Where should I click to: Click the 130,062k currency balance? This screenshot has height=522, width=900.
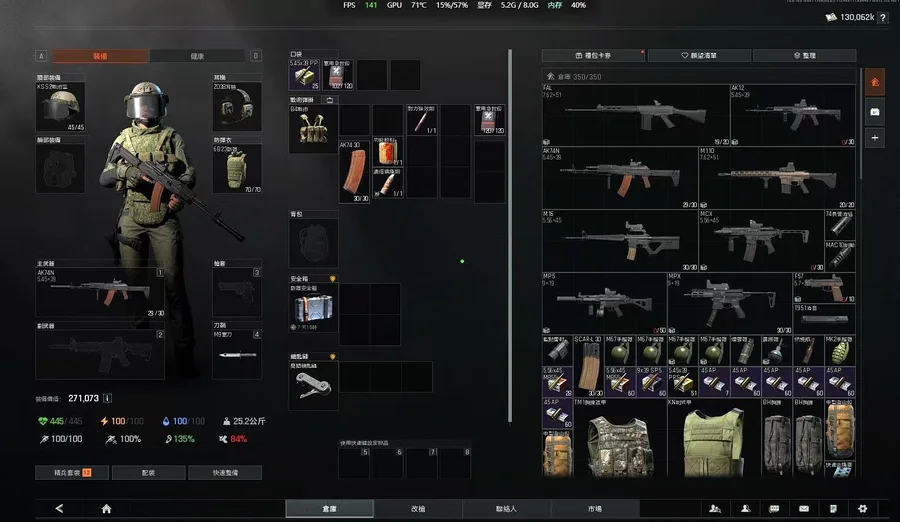850,17
